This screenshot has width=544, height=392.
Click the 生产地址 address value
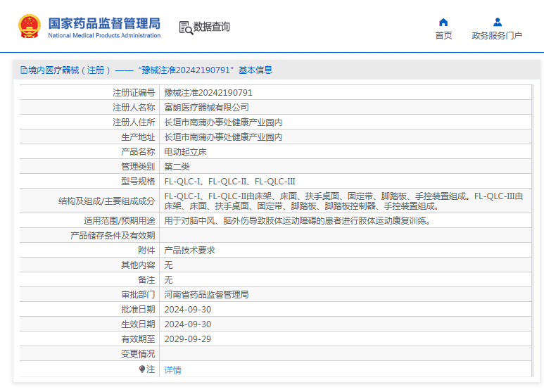click(223, 137)
